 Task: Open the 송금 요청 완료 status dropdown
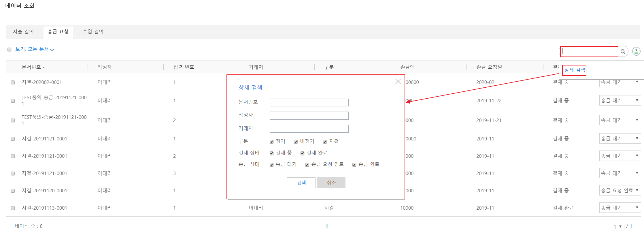tap(620, 190)
